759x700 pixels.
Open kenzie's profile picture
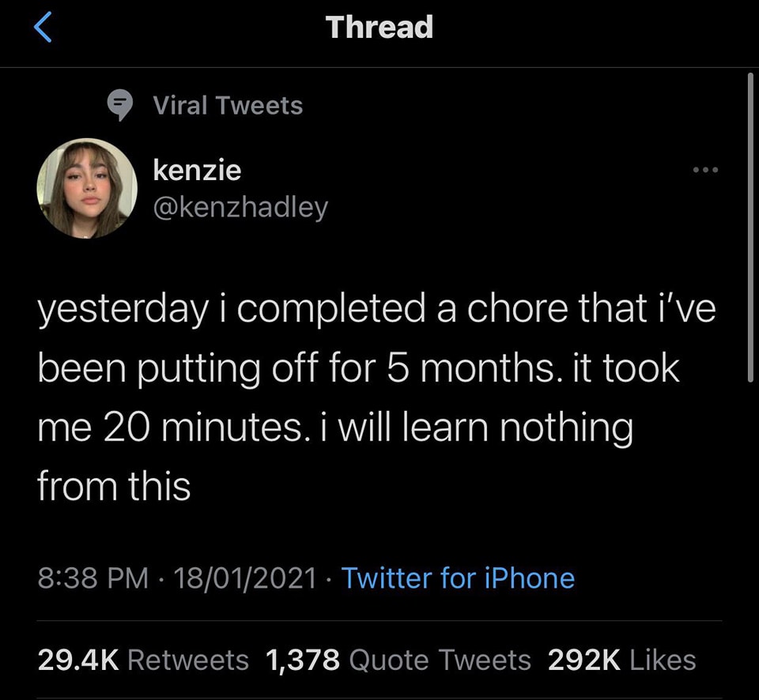pyautogui.click(x=86, y=188)
